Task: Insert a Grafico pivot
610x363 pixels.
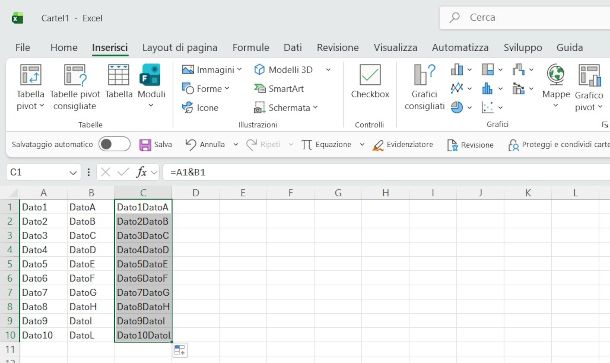Action: [x=589, y=87]
